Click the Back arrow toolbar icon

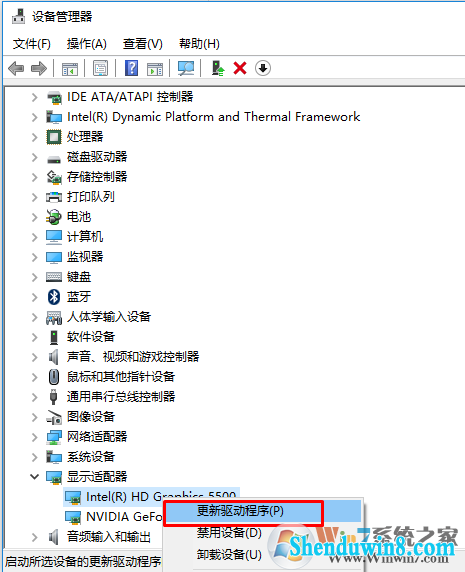click(x=16, y=68)
